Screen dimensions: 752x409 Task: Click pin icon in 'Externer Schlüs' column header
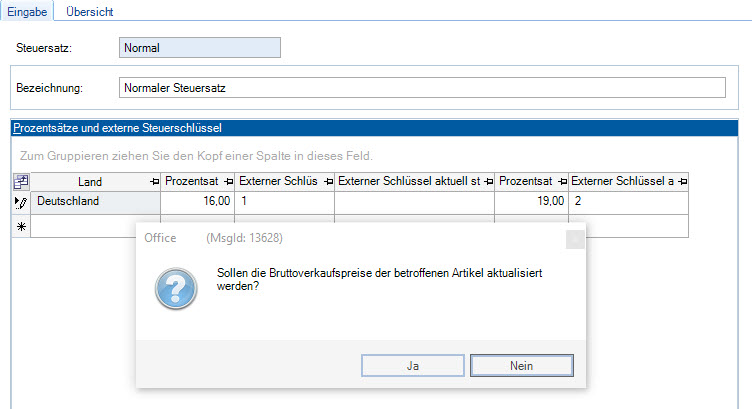(326, 181)
